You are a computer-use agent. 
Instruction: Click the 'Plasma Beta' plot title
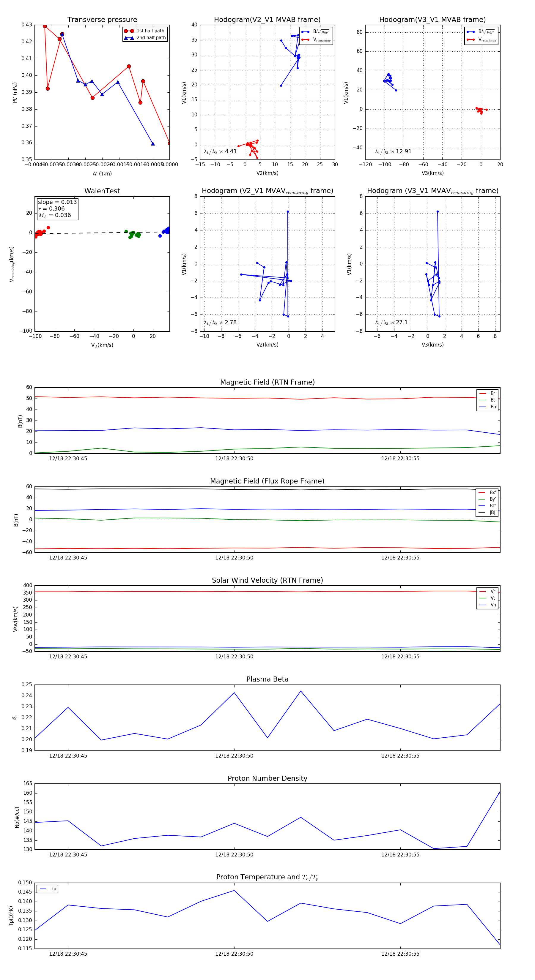267,679
